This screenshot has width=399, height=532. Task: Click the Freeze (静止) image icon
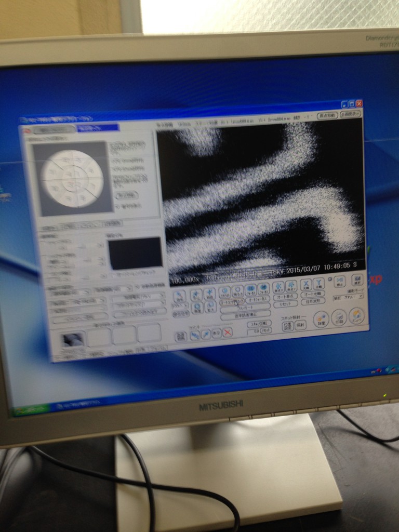click(340, 281)
